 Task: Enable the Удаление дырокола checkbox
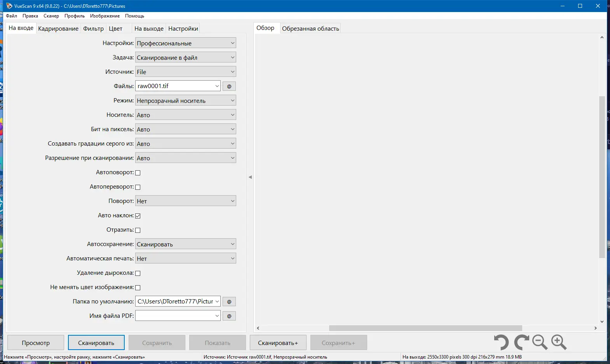pyautogui.click(x=138, y=273)
